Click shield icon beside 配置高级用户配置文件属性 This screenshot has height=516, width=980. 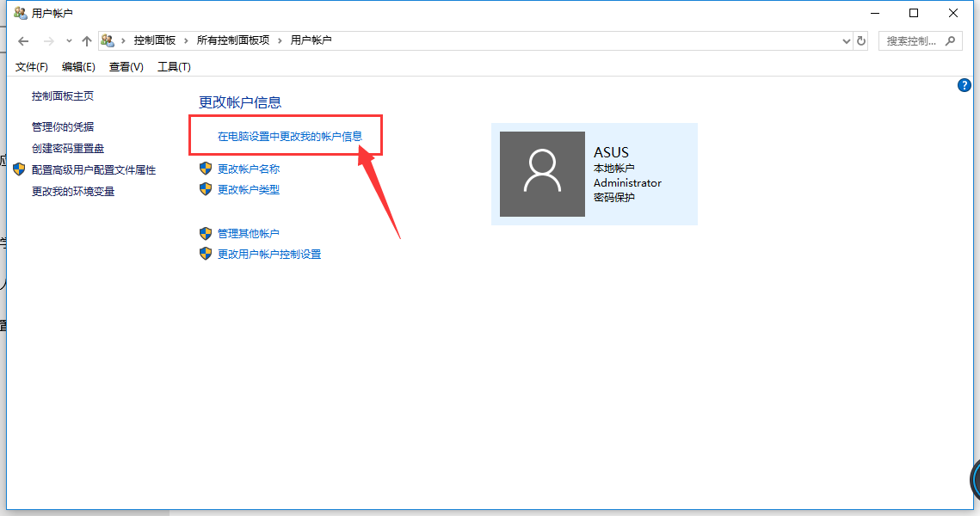point(20,169)
